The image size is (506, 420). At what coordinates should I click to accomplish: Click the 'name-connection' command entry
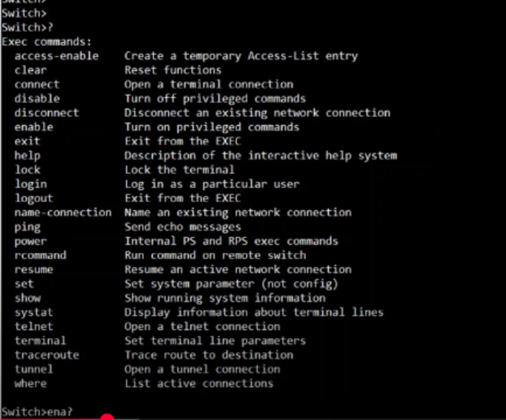click(x=63, y=213)
